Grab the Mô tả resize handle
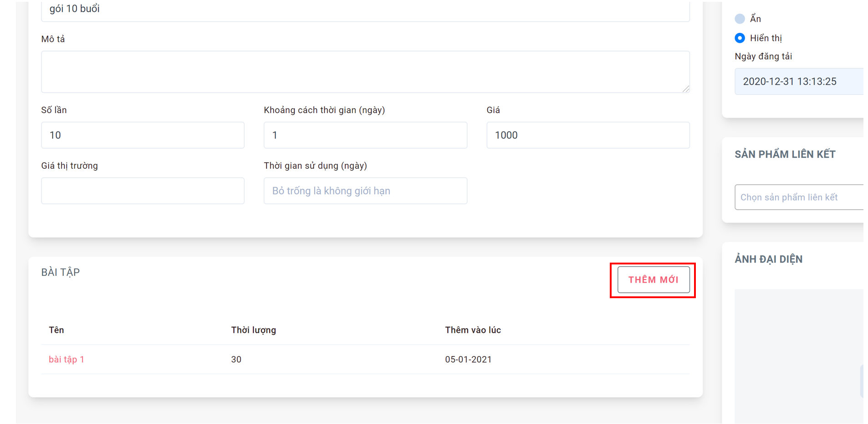 click(x=686, y=89)
